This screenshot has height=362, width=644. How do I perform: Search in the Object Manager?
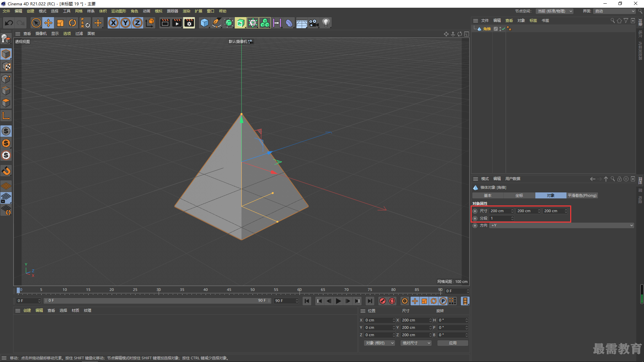[613, 21]
